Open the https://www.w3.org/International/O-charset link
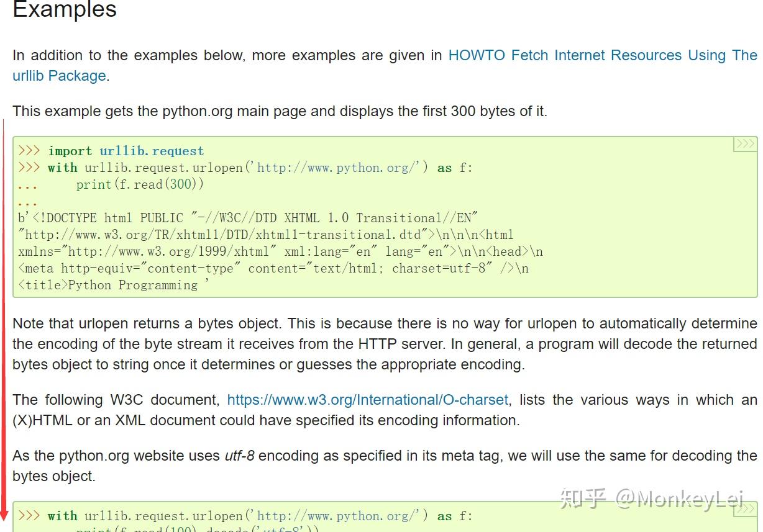The height and width of the screenshot is (532, 763). coord(367,400)
